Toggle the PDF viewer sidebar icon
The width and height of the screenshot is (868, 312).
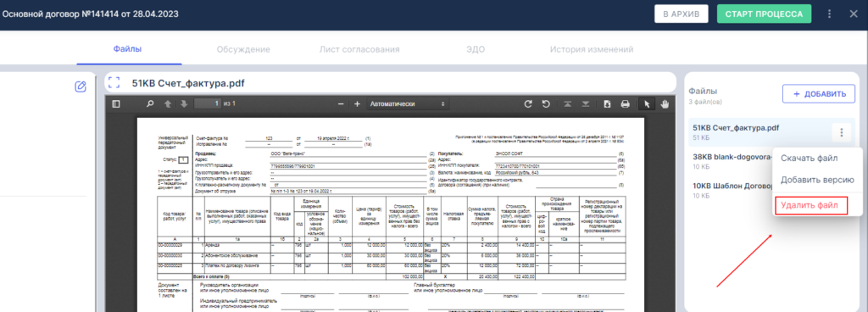pos(115,103)
